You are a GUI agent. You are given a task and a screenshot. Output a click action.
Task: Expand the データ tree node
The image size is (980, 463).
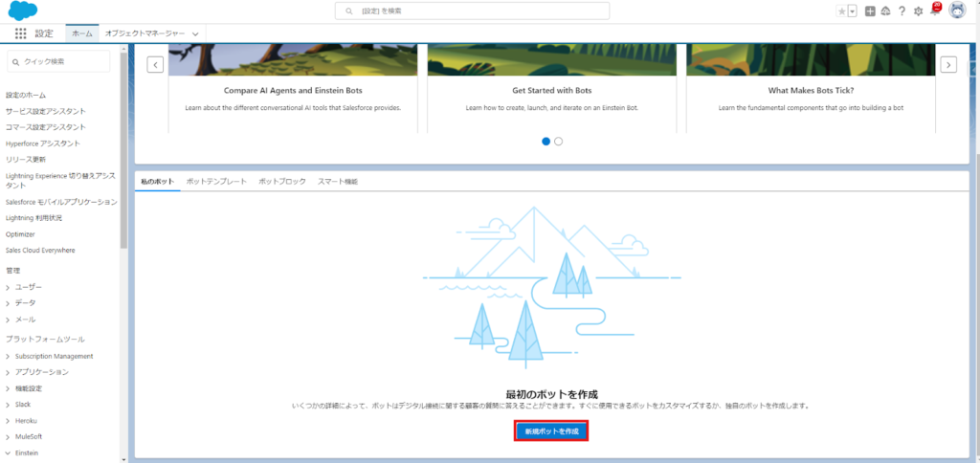8,303
